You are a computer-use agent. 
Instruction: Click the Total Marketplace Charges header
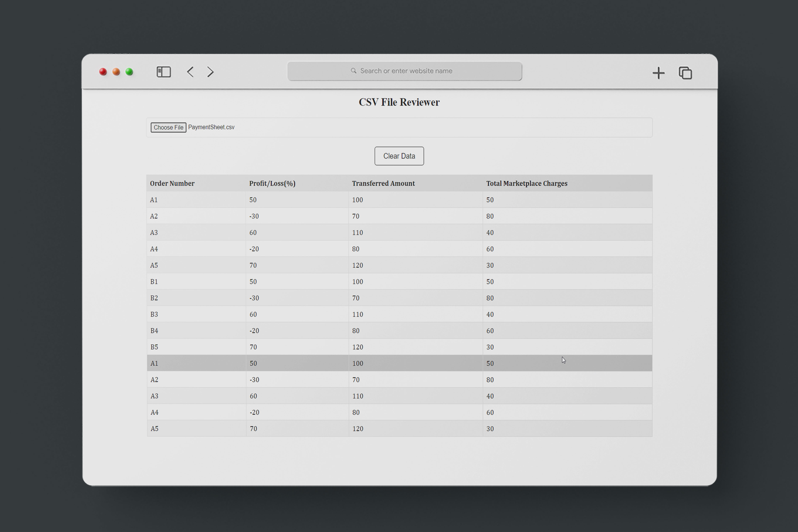(x=526, y=184)
